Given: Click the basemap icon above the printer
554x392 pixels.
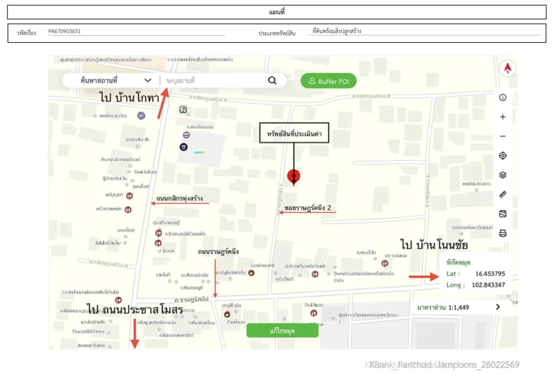Looking at the screenshot, I should (x=503, y=214).
